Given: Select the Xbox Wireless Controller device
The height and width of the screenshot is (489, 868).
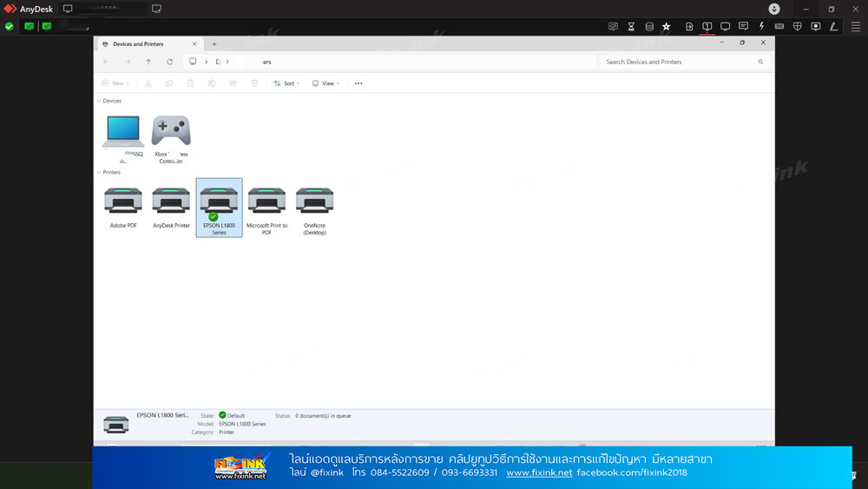Looking at the screenshot, I should click(171, 138).
